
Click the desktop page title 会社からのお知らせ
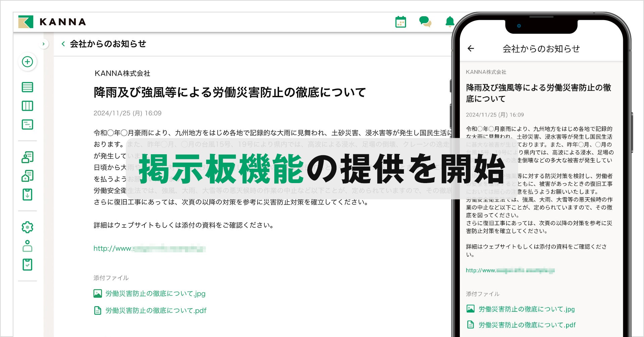coord(108,44)
